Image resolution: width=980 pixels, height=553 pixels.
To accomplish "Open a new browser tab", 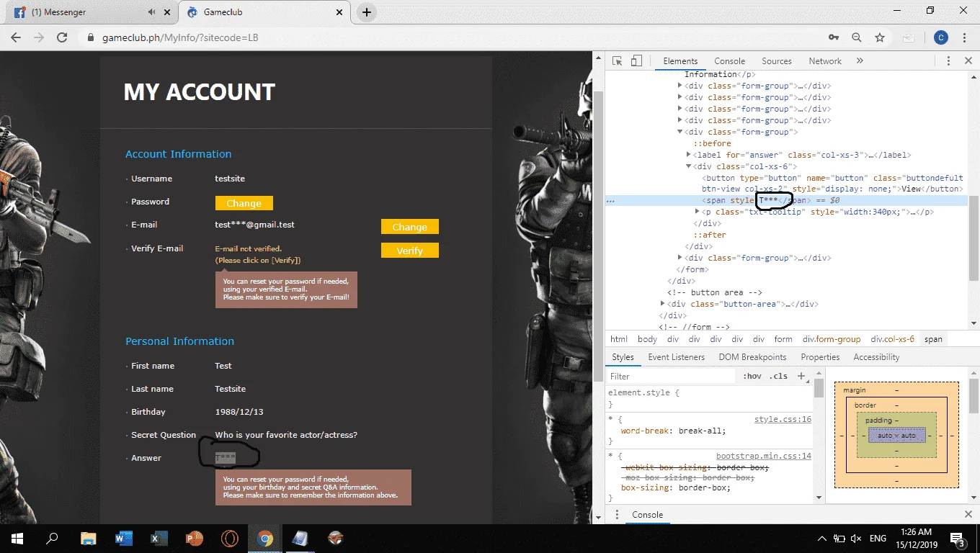I will [x=367, y=12].
